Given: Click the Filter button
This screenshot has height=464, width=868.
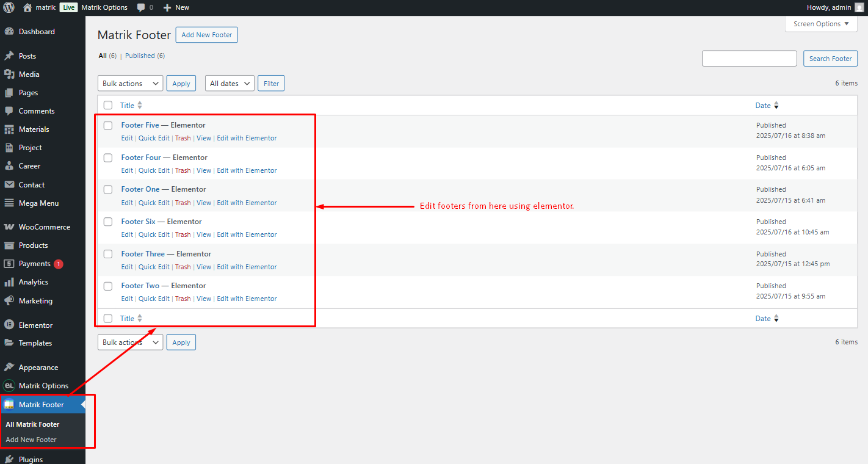Looking at the screenshot, I should pyautogui.click(x=271, y=84).
